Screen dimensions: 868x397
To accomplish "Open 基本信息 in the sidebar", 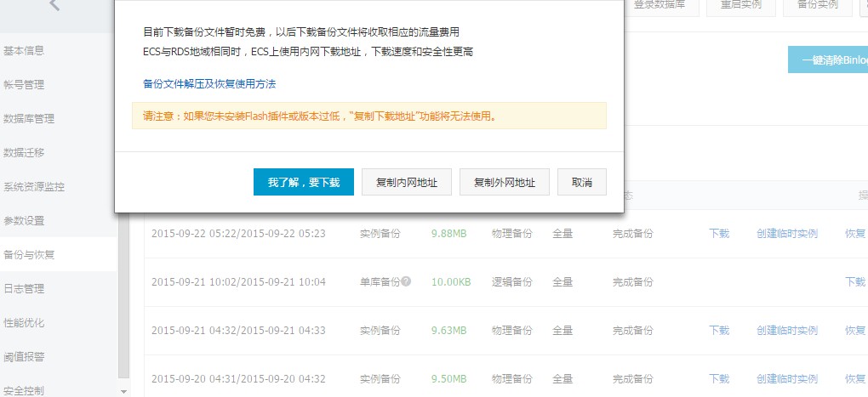I will coord(24,50).
